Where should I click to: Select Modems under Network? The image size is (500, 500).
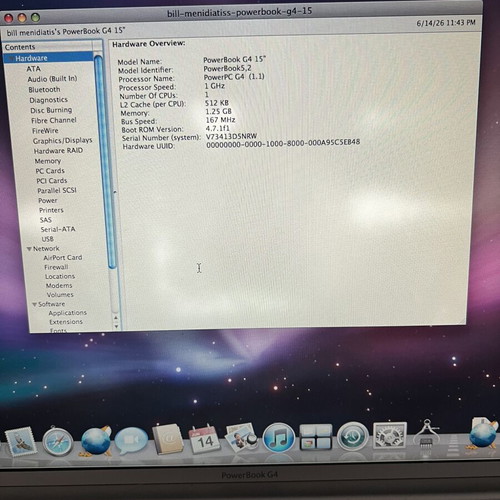(x=59, y=286)
